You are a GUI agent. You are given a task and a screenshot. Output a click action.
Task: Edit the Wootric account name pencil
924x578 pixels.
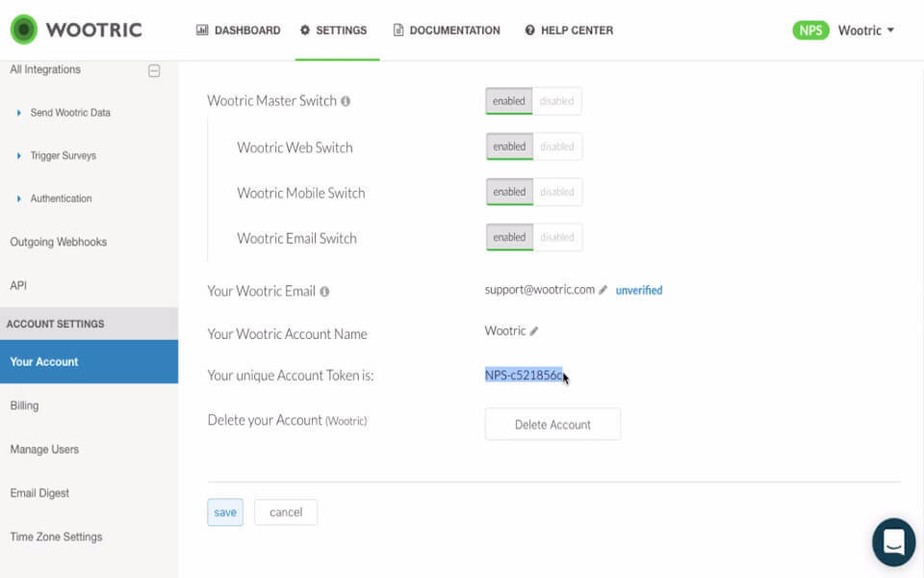tap(534, 331)
